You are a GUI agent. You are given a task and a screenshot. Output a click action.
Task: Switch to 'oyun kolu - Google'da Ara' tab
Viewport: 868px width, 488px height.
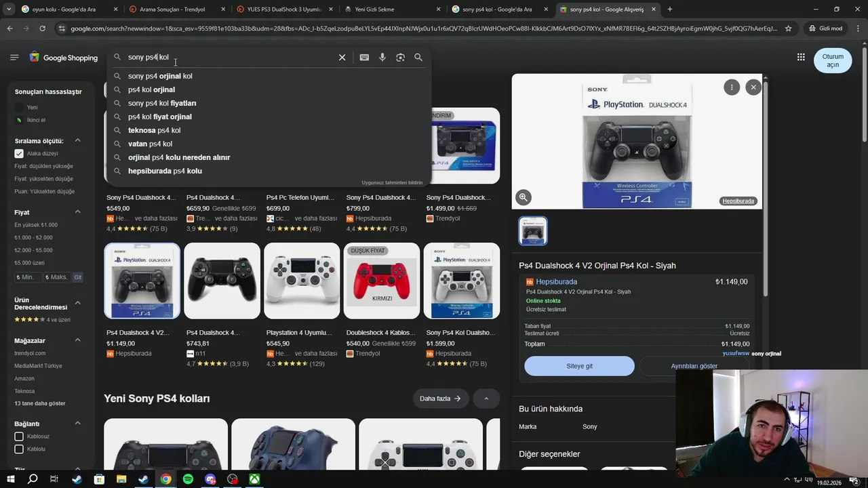pyautogui.click(x=68, y=9)
